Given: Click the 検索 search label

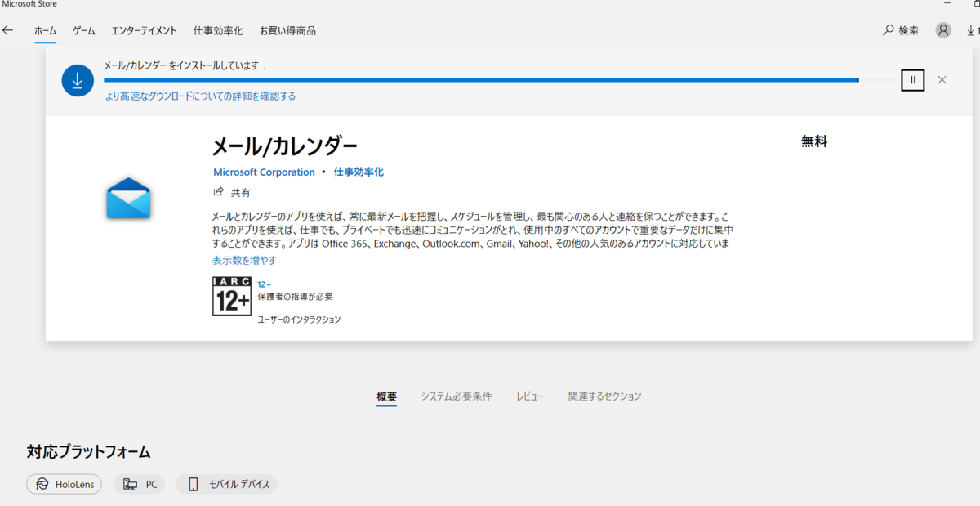Looking at the screenshot, I should (x=909, y=30).
